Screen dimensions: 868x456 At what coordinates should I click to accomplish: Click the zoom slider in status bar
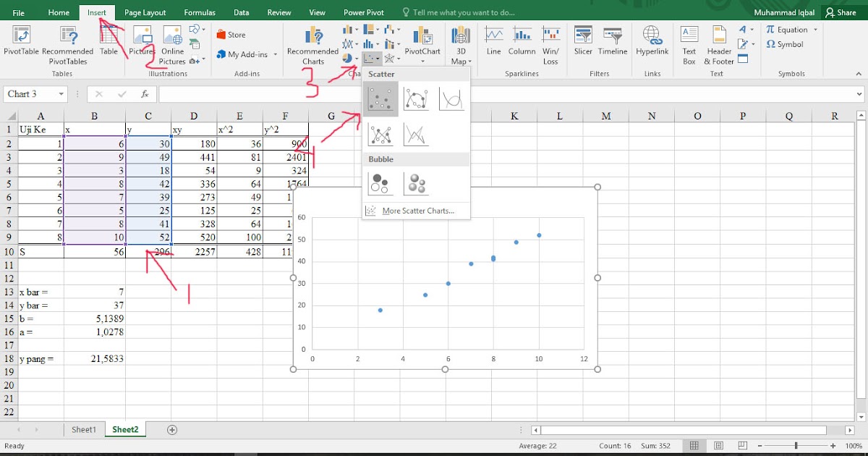796,446
